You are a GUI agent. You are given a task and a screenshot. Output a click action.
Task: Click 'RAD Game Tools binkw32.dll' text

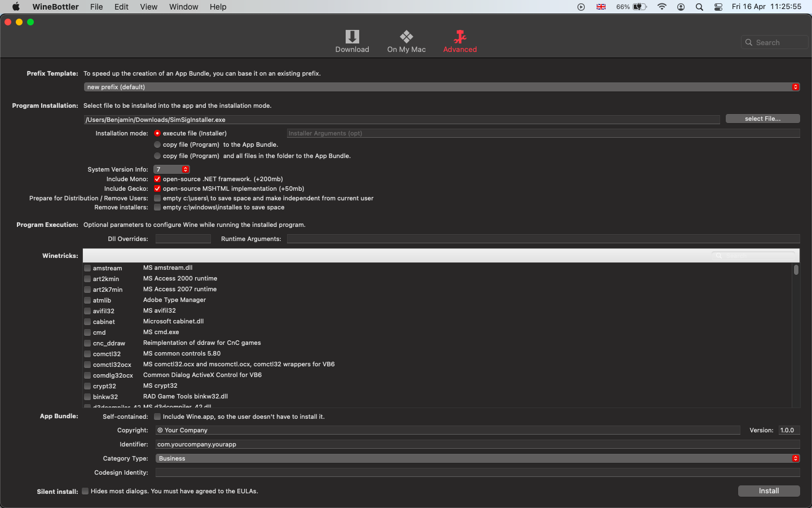(186, 396)
